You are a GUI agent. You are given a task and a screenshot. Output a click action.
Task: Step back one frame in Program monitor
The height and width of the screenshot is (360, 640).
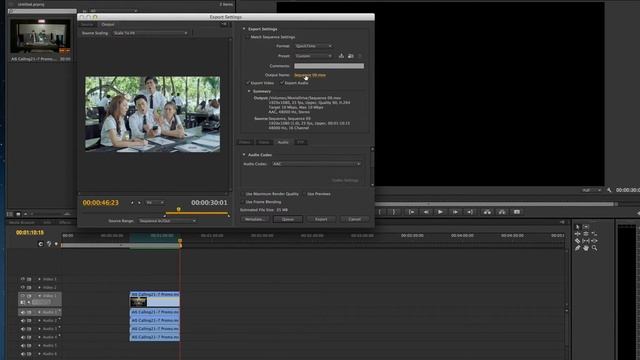pos(426,212)
